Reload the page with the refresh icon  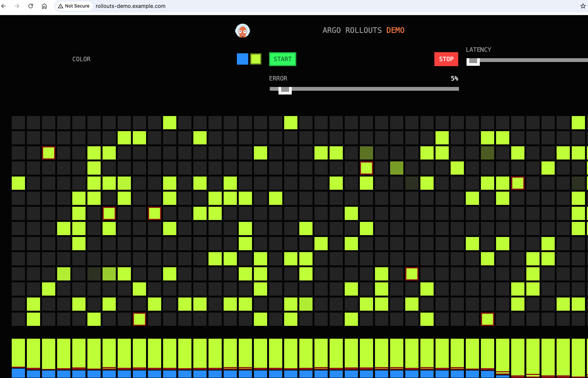(31, 6)
